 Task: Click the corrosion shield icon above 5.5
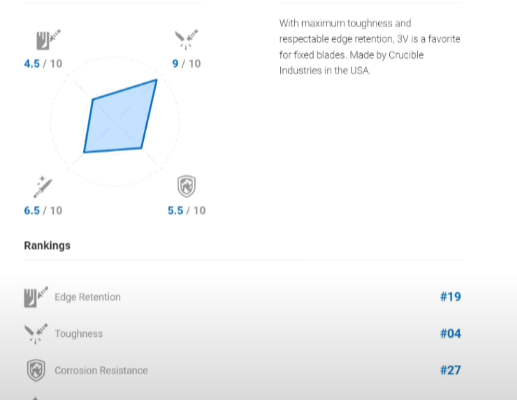click(x=186, y=186)
